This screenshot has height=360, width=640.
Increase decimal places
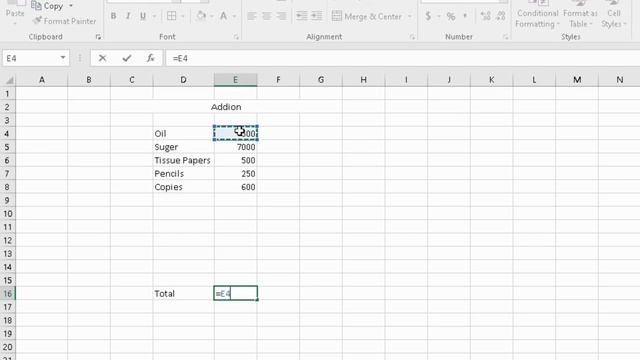pos(485,16)
